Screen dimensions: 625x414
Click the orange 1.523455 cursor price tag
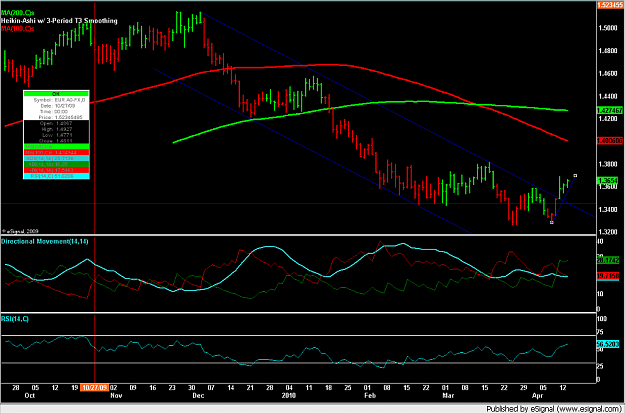[x=610, y=5]
